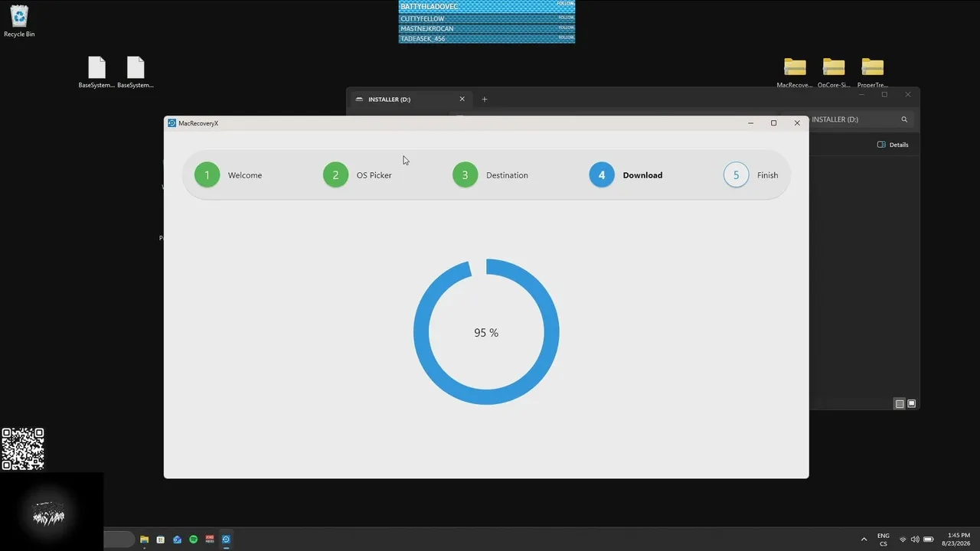Switch Explorer to the large thumbnails view icon
980x551 pixels.
coord(911,403)
